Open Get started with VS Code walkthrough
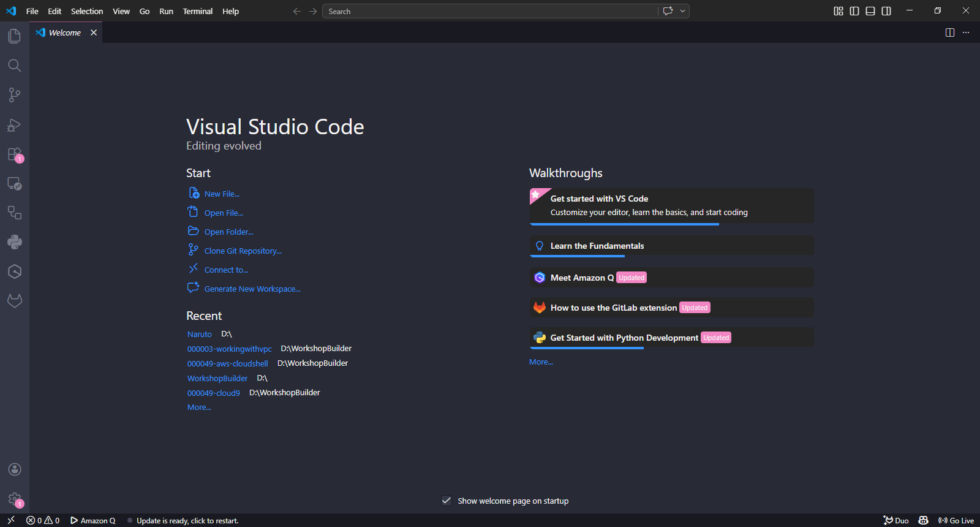This screenshot has width=980, height=527. pyautogui.click(x=671, y=206)
